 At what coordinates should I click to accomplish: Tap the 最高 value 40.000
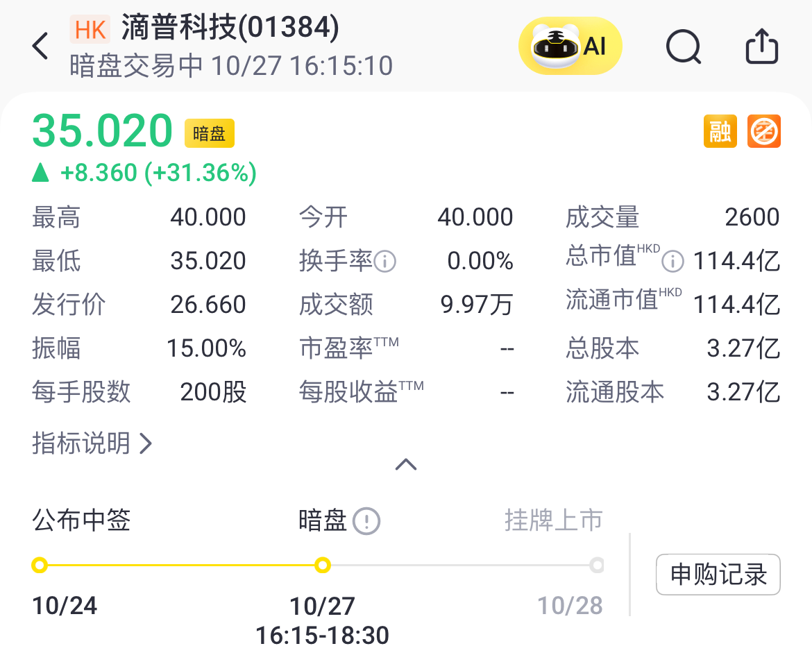tap(208, 217)
